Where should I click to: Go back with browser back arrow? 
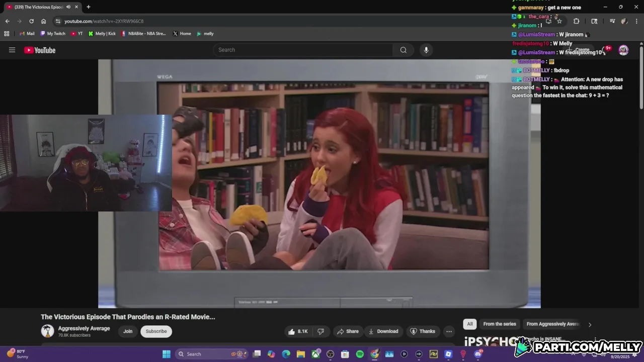coord(7,21)
